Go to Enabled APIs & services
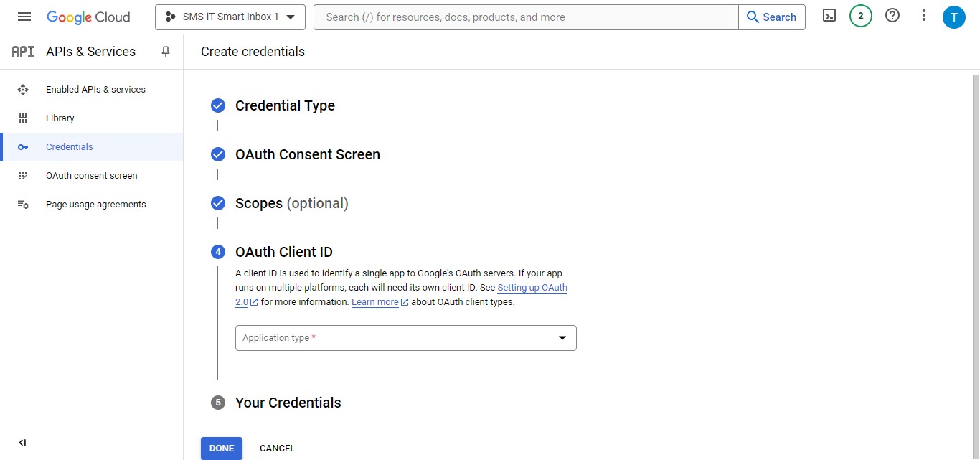 coord(95,90)
